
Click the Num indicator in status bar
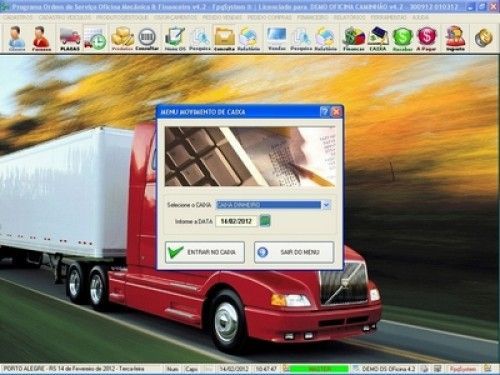click(172, 369)
